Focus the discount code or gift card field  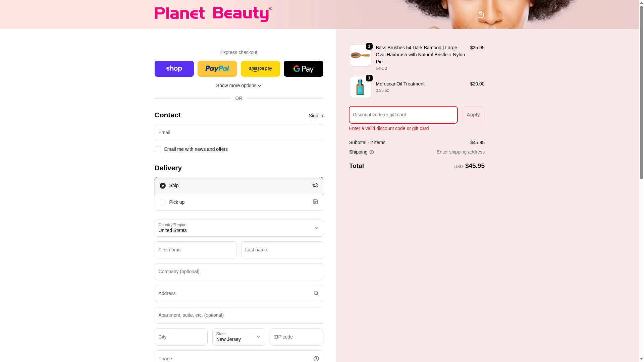pyautogui.click(x=403, y=115)
